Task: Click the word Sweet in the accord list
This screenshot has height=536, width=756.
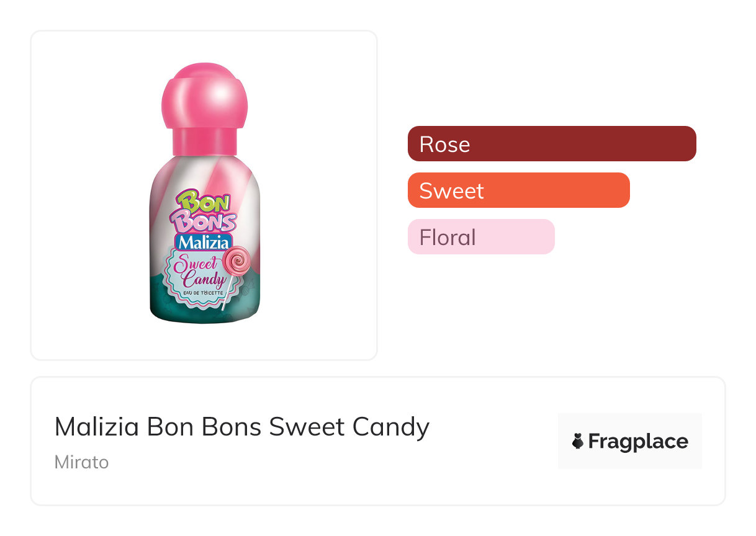Action: (451, 190)
